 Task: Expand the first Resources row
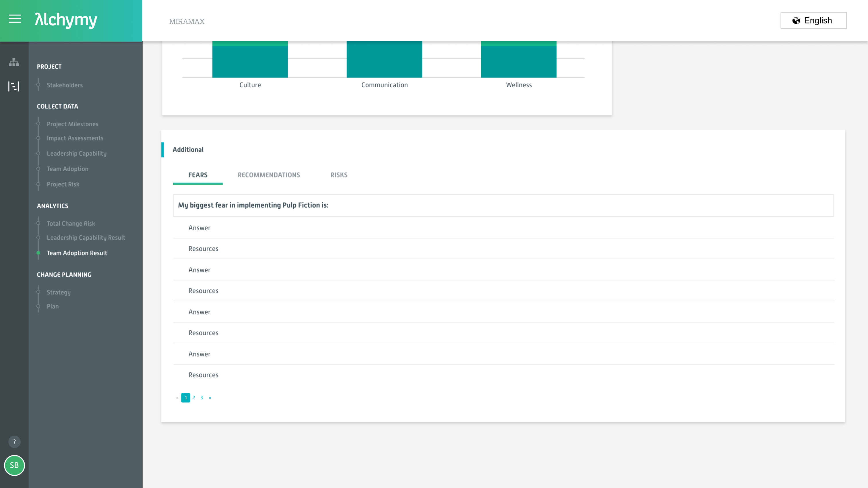(x=203, y=248)
